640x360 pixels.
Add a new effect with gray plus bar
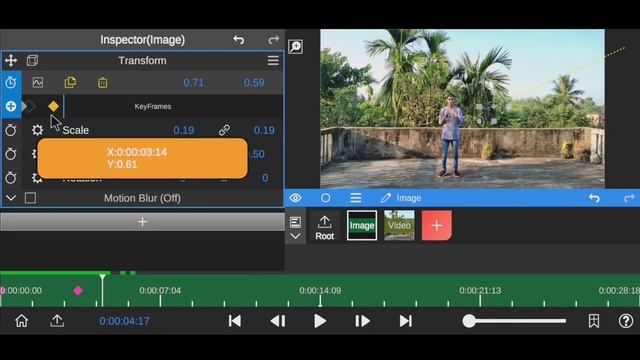pyautogui.click(x=142, y=222)
